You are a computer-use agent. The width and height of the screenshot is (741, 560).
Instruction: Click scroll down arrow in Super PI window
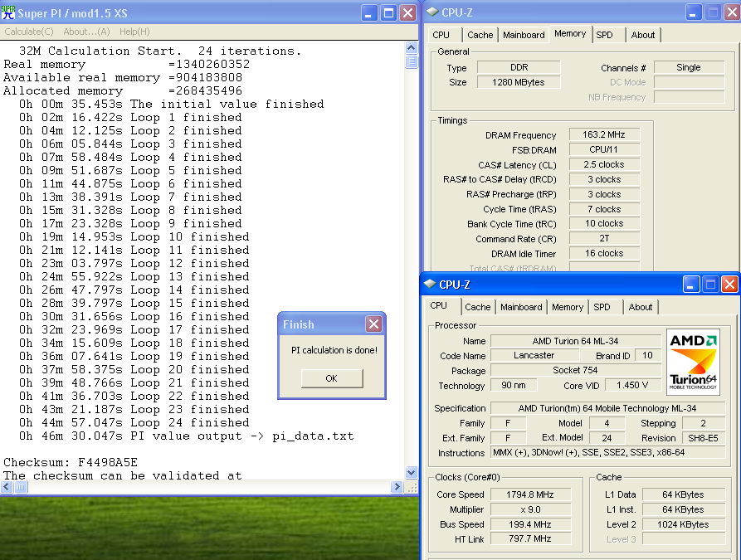coord(411,472)
